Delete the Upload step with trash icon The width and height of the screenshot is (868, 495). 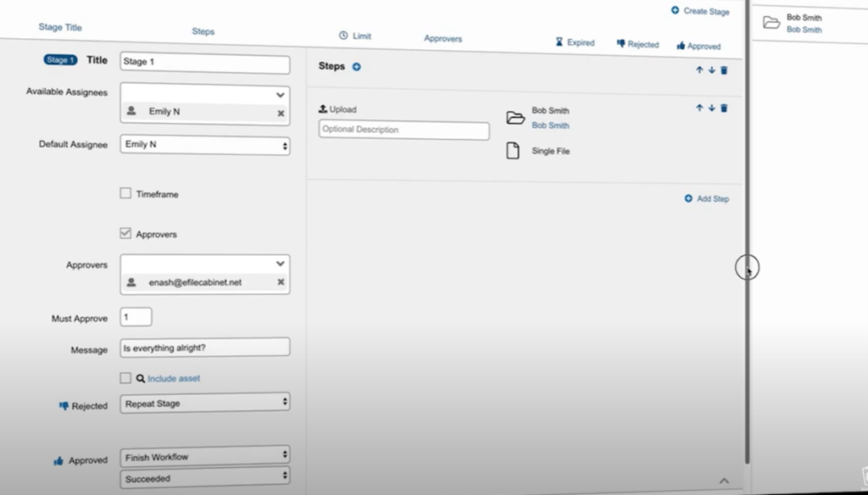tap(724, 108)
